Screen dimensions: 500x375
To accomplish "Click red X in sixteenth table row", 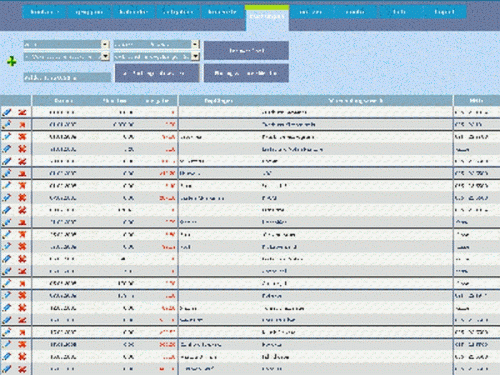I will [x=22, y=295].
